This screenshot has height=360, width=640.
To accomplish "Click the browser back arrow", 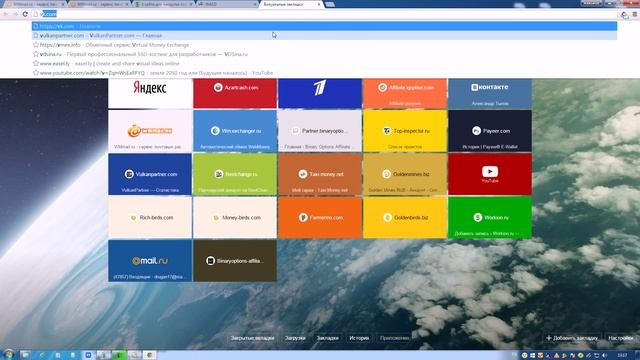I will [x=6, y=14].
